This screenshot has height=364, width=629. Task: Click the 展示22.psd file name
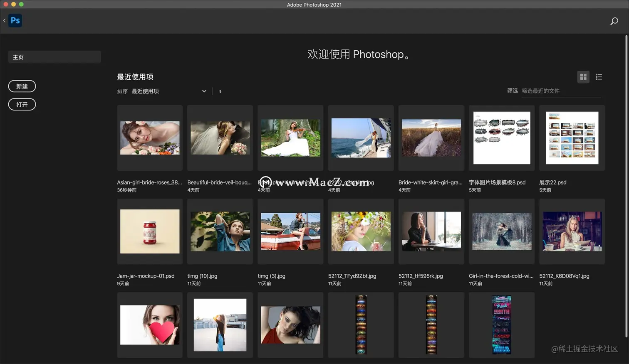pos(553,182)
